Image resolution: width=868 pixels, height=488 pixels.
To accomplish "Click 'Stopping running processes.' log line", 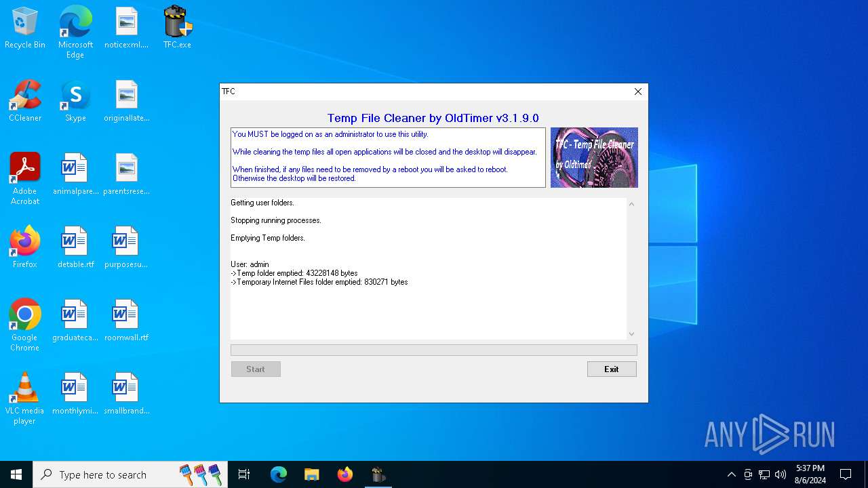I will point(276,220).
